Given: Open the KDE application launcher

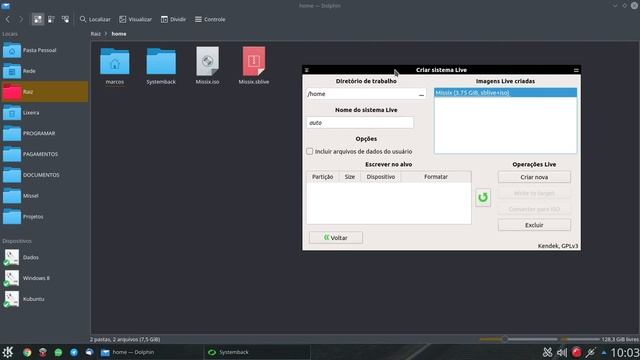Looking at the screenshot, I should (x=8, y=352).
